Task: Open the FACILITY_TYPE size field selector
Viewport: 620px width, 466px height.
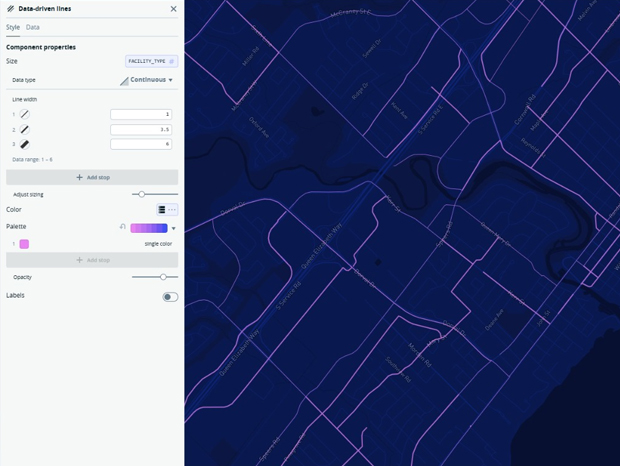Action: point(151,61)
